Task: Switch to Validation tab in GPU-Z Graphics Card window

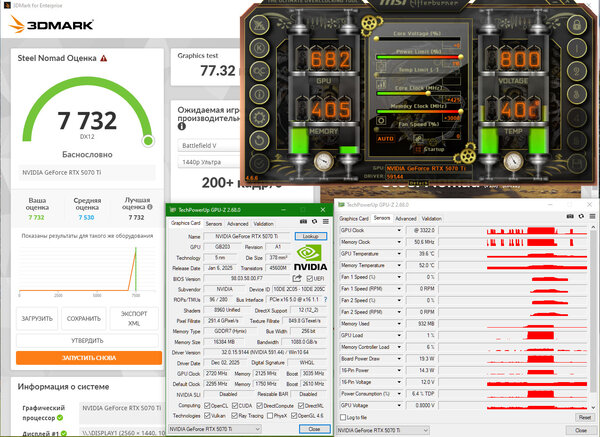Action: (x=263, y=224)
